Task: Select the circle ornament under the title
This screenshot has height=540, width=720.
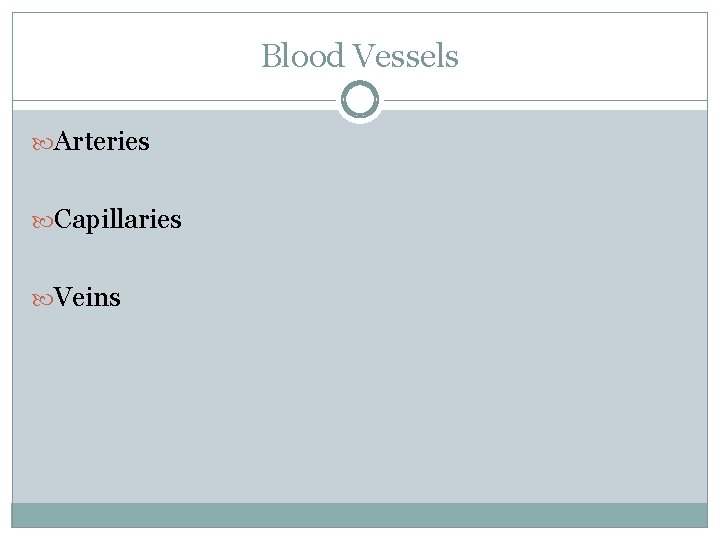Action: (x=360, y=100)
